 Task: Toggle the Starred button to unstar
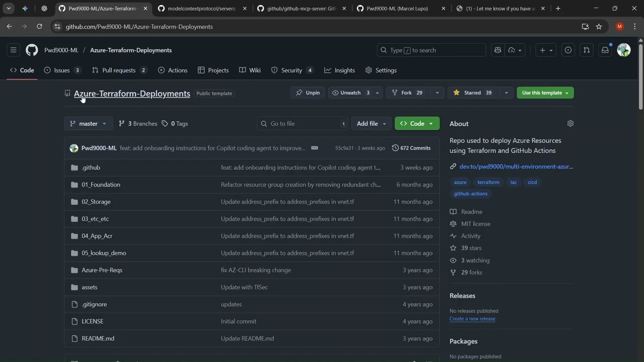pos(472,93)
